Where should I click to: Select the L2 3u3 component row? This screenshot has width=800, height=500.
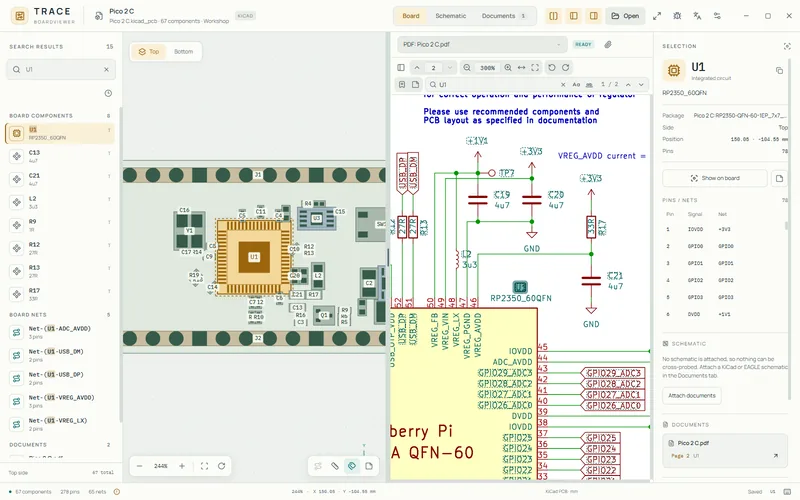(60, 202)
